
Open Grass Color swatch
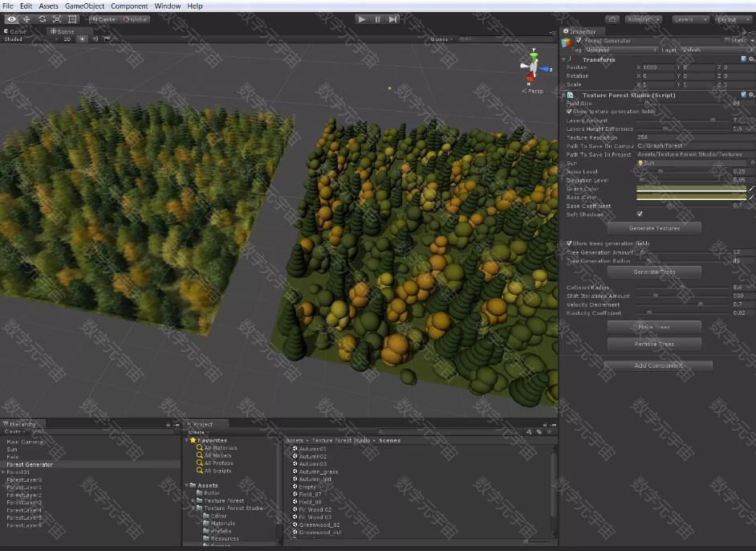691,189
